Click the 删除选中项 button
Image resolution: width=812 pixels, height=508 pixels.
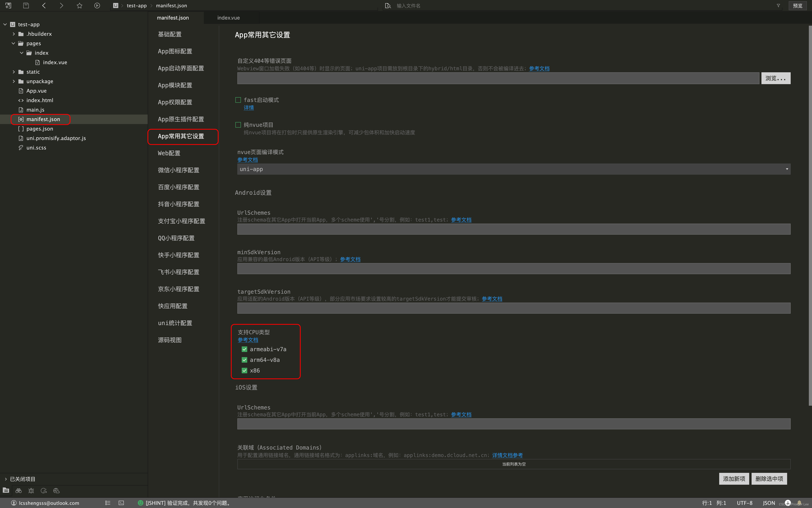click(769, 479)
